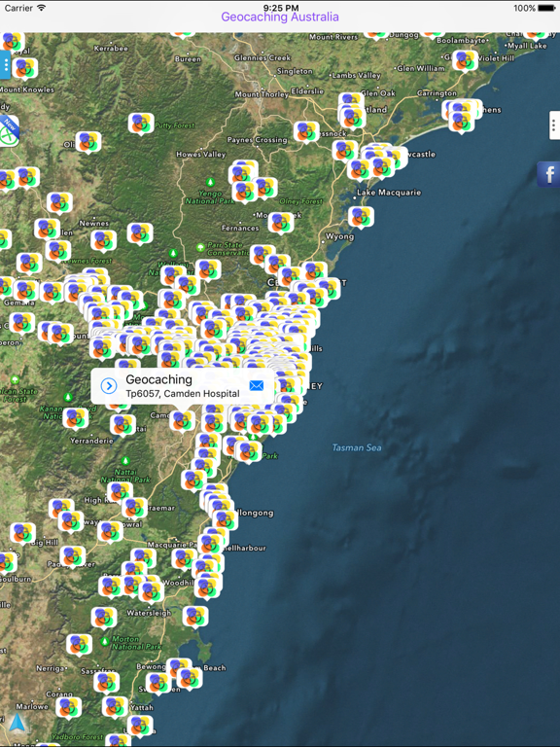Select the cache pin at Wollongong
Screen dimensions: 560x747
226,520
